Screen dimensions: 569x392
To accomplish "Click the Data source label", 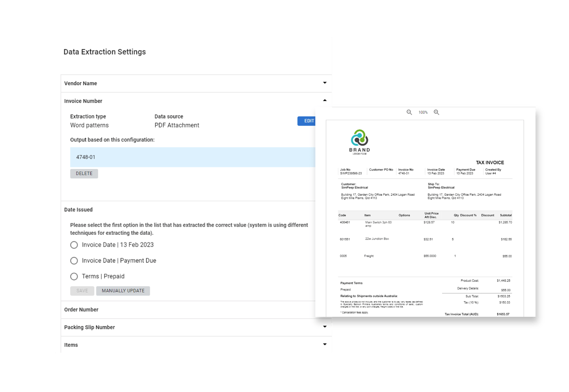I will 169,117.
